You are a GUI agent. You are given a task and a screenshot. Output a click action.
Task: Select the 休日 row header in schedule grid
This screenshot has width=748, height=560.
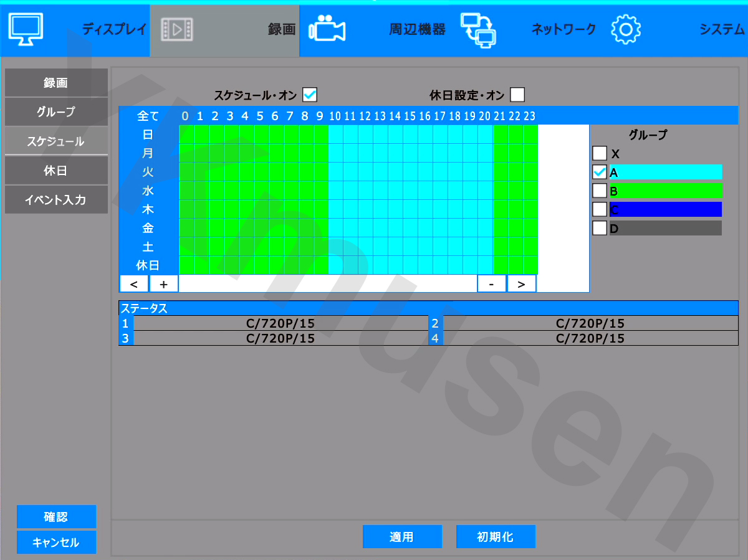pyautogui.click(x=148, y=265)
